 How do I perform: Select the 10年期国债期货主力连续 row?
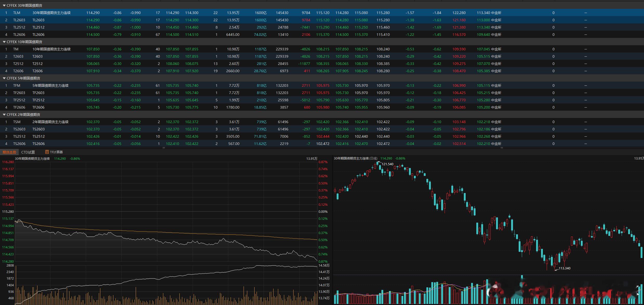tap(51, 49)
